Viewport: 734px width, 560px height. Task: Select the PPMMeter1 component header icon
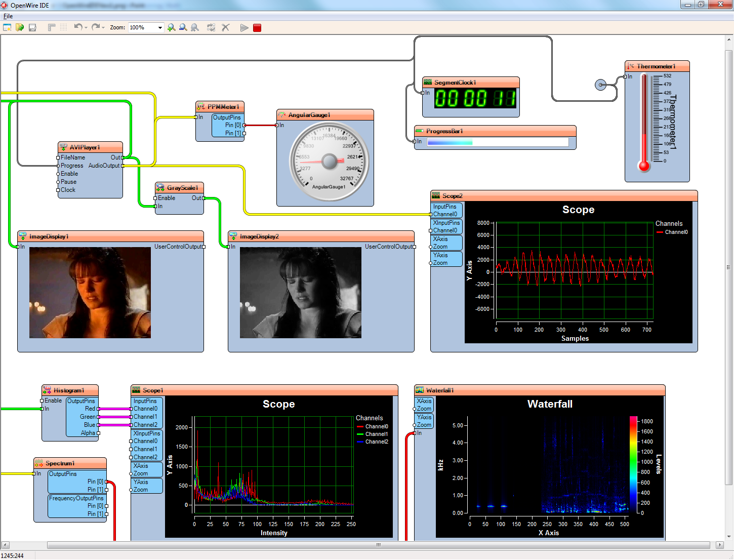(x=201, y=106)
